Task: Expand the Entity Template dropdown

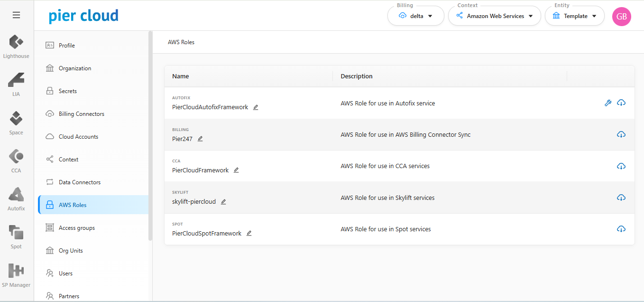Action: (x=575, y=16)
